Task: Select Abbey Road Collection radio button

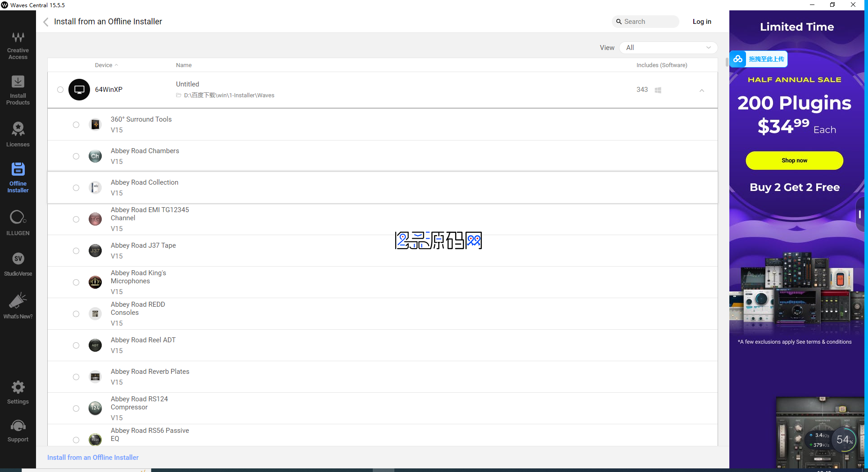Action: tap(76, 188)
